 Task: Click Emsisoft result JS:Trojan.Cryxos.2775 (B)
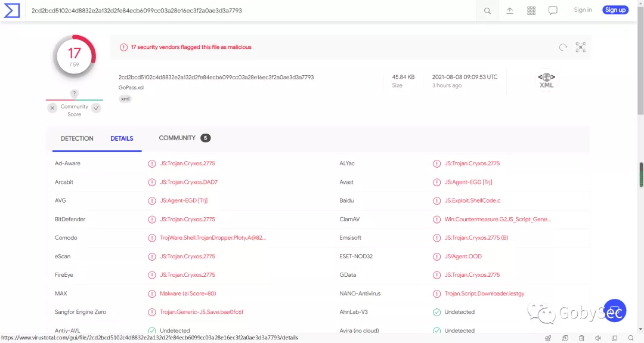click(476, 238)
